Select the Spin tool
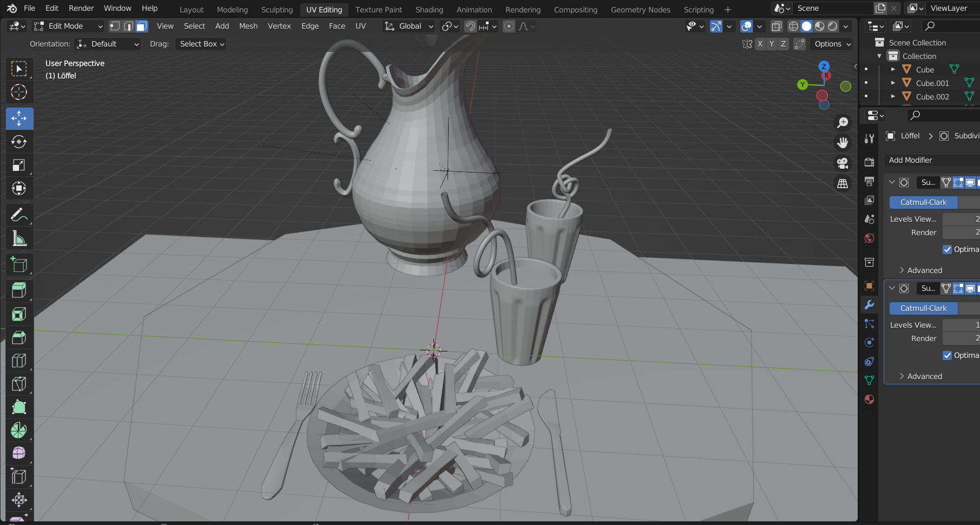 pyautogui.click(x=19, y=430)
